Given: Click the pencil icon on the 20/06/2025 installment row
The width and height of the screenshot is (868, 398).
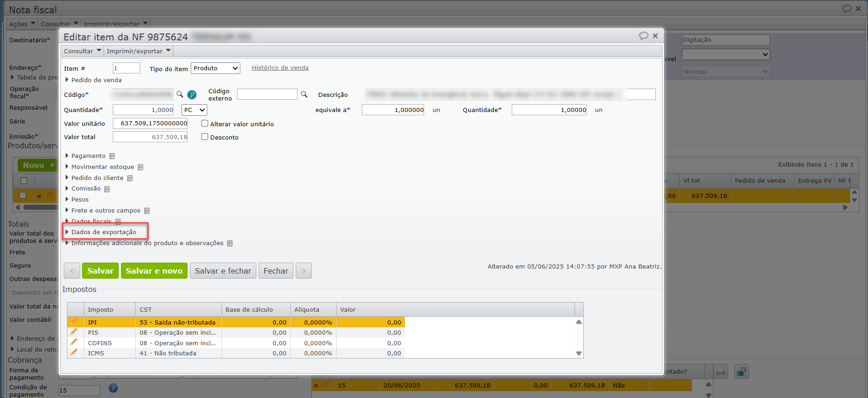Looking at the screenshot, I should pos(326,385).
